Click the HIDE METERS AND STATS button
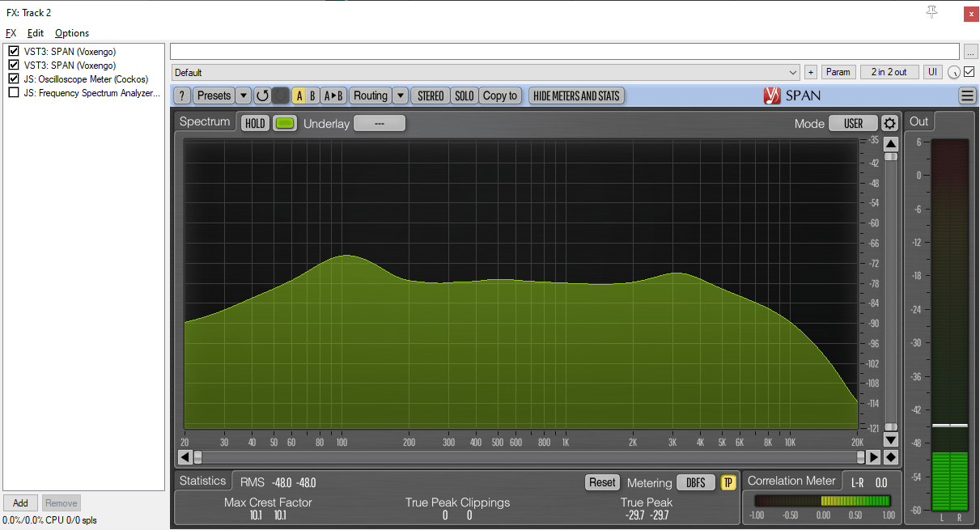 pos(576,95)
